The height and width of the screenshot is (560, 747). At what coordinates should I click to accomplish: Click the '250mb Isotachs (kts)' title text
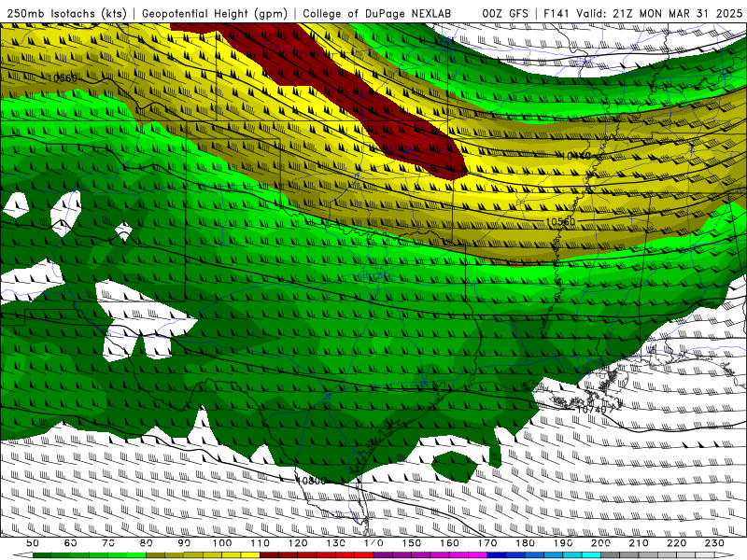[66, 13]
